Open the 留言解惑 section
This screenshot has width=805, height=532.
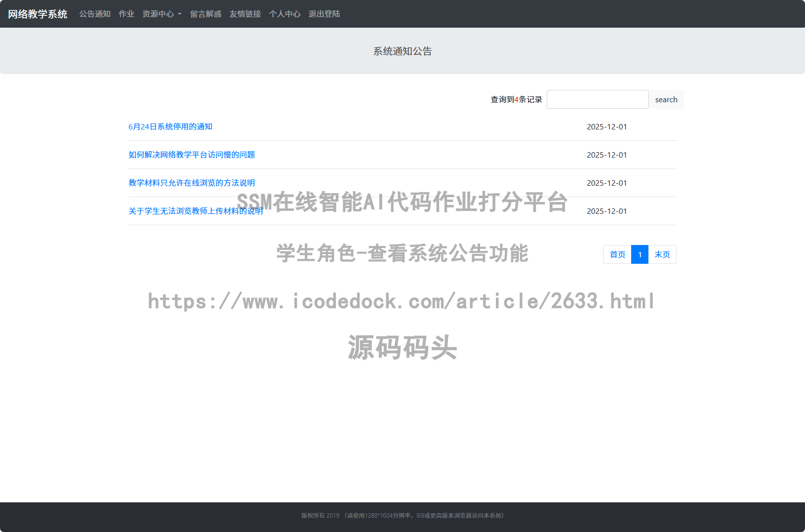pyautogui.click(x=206, y=14)
